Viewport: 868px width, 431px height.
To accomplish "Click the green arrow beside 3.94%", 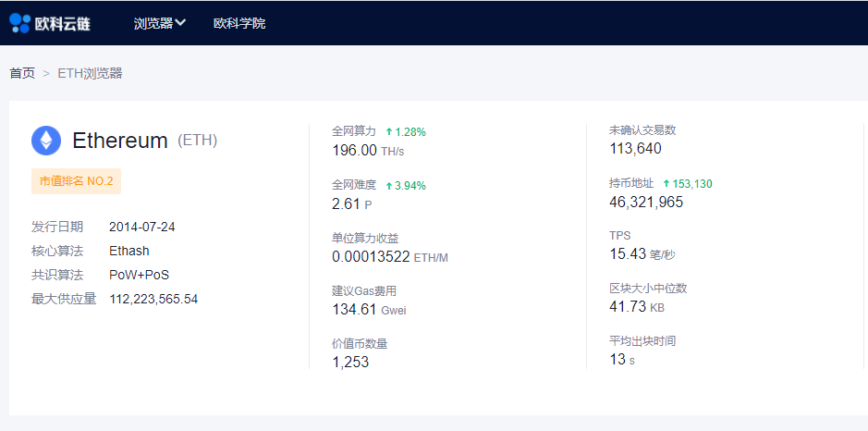I will coord(389,186).
